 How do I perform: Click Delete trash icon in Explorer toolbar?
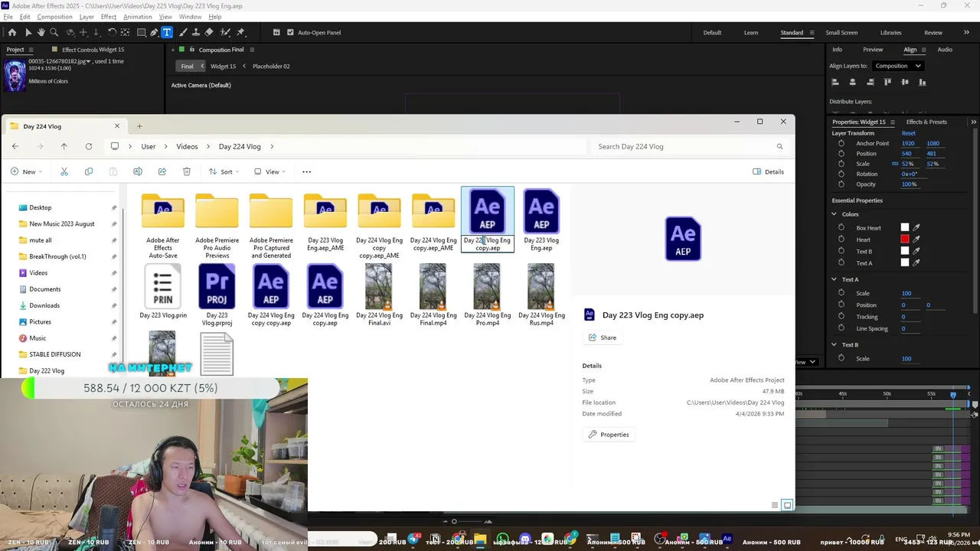coord(187,171)
